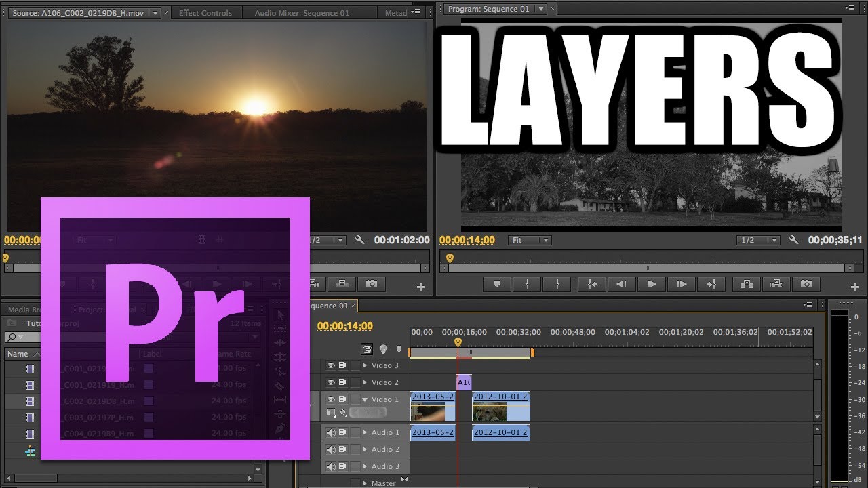This screenshot has width=868, height=488.
Task: Click the Source monitor playhead marker
Action: point(6,258)
